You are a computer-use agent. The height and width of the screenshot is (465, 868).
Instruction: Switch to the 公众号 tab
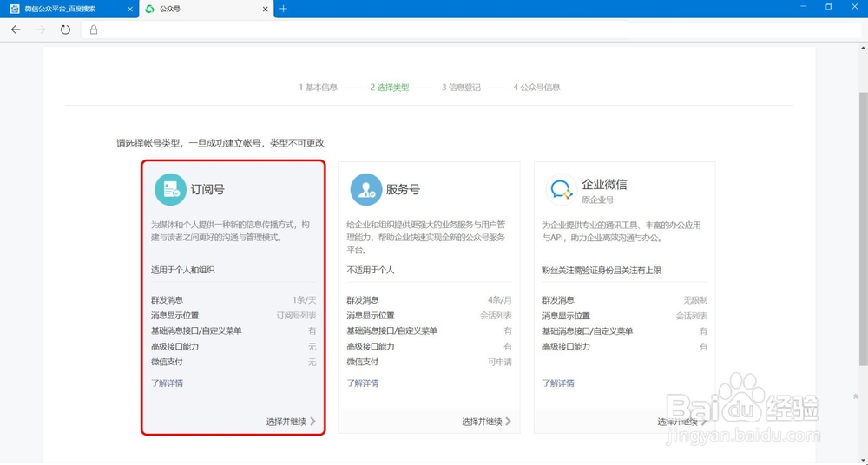pyautogui.click(x=206, y=9)
